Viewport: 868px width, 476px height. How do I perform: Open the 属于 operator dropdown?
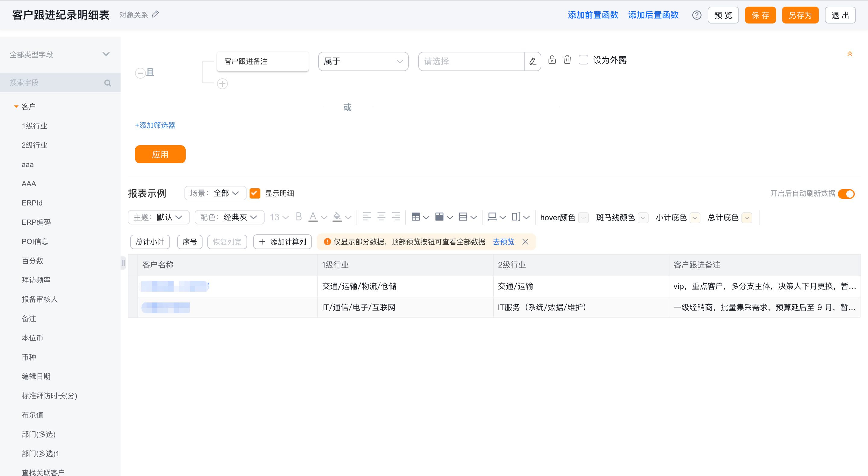point(363,61)
